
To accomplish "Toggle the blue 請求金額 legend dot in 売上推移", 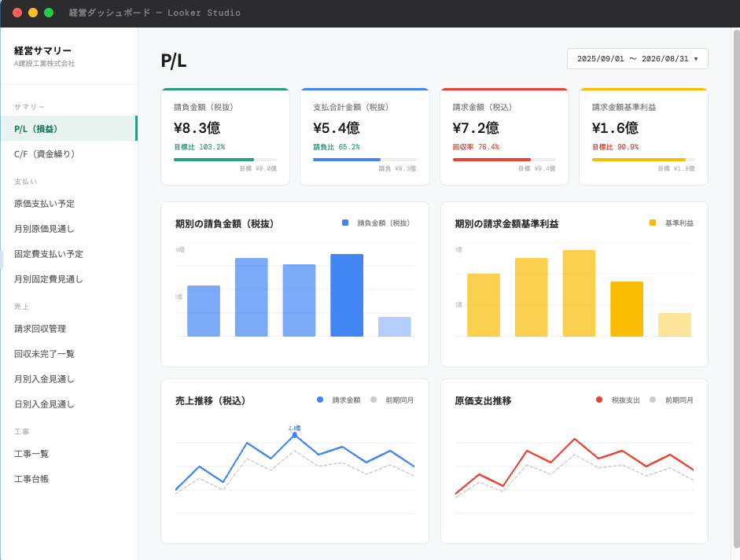I will 320,400.
